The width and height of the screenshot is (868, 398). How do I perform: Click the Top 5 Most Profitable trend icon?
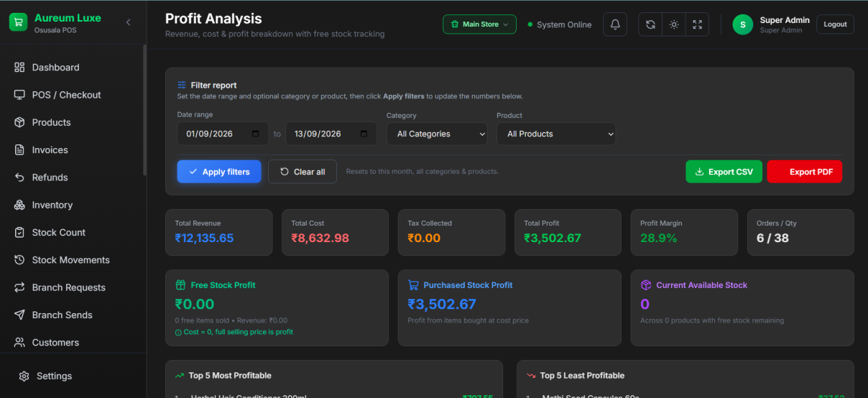(180, 376)
